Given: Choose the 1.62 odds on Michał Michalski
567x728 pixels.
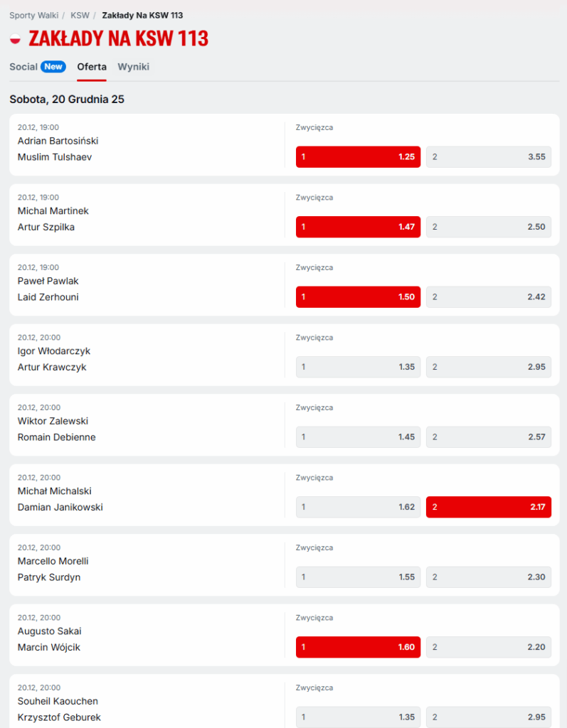Looking at the screenshot, I should coord(358,507).
